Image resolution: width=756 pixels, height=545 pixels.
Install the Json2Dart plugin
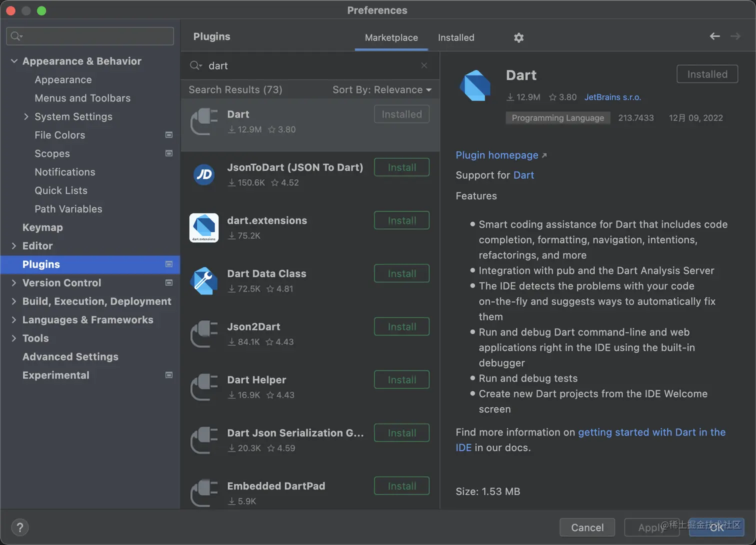pos(401,326)
